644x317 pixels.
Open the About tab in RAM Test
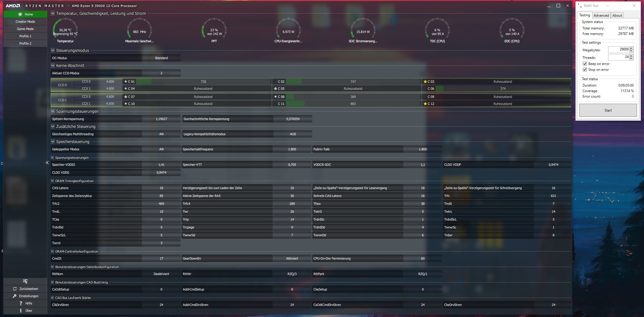[x=617, y=15]
